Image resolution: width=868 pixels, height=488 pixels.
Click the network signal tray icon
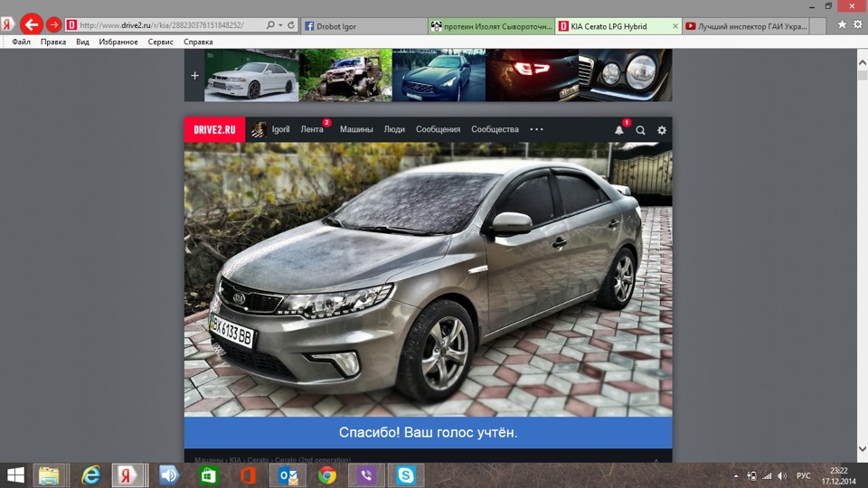767,476
